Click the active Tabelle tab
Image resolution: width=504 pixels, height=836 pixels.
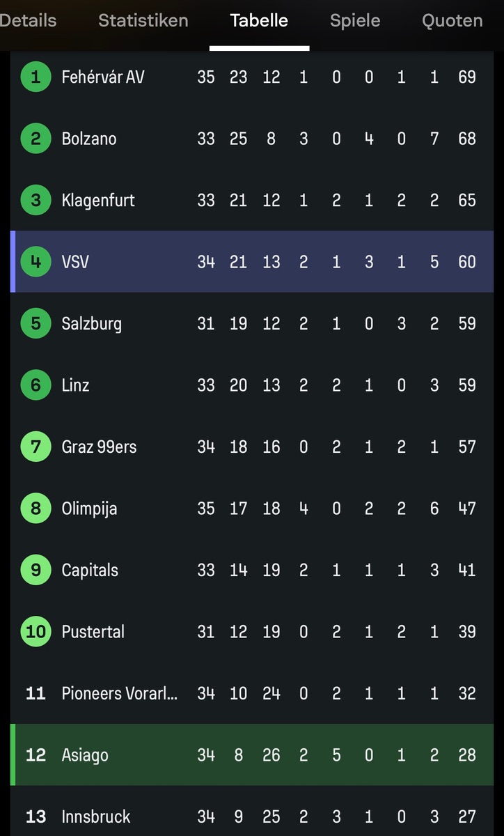pyautogui.click(x=259, y=21)
